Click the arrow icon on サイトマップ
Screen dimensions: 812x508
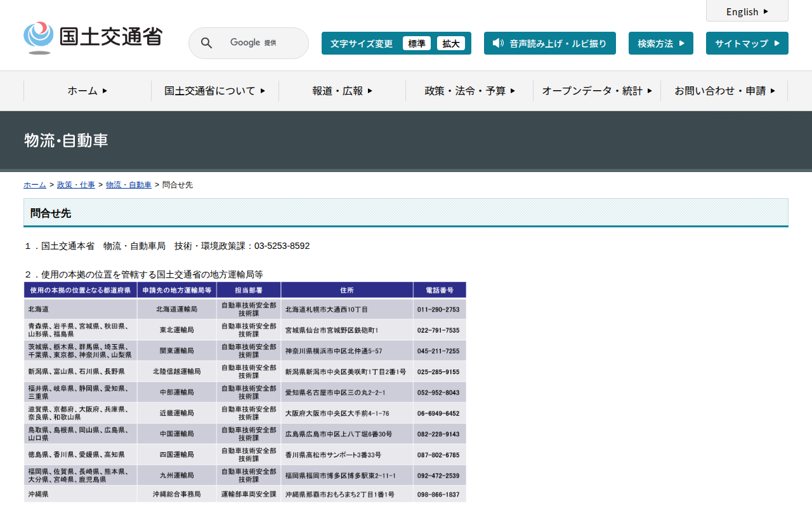[x=777, y=43]
